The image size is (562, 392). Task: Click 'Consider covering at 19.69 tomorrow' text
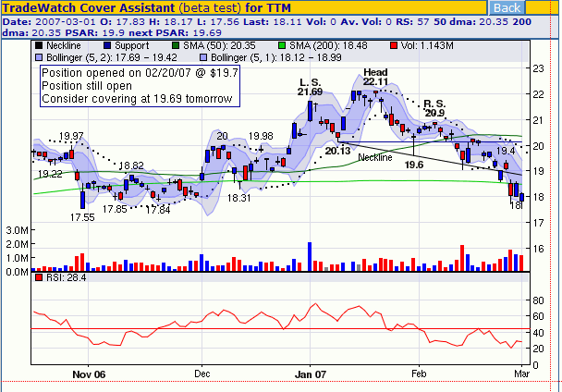pyautogui.click(x=137, y=99)
